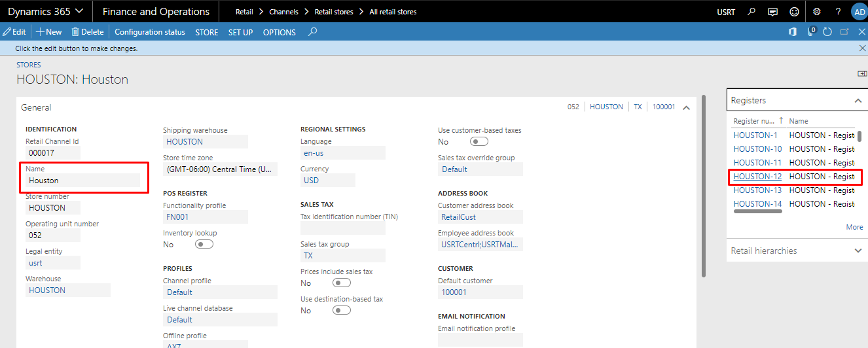Toggle Use destination-based tax switch

[342, 310]
